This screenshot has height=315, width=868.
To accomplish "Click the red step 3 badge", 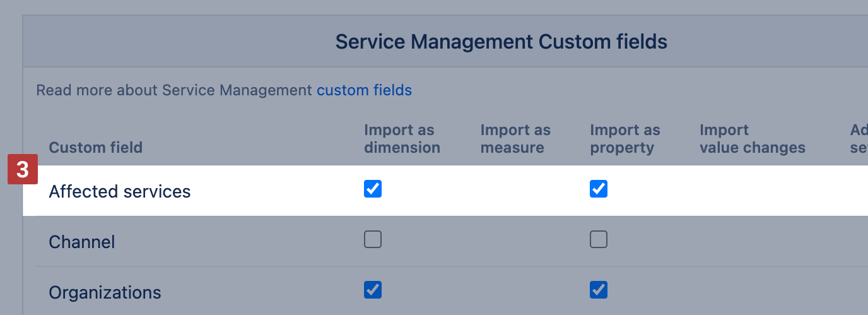I will (x=23, y=170).
